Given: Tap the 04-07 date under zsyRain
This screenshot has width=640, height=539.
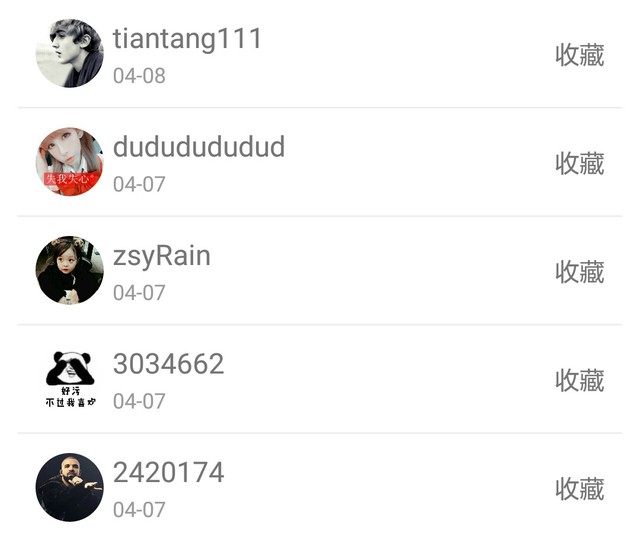Looking at the screenshot, I should click(139, 293).
